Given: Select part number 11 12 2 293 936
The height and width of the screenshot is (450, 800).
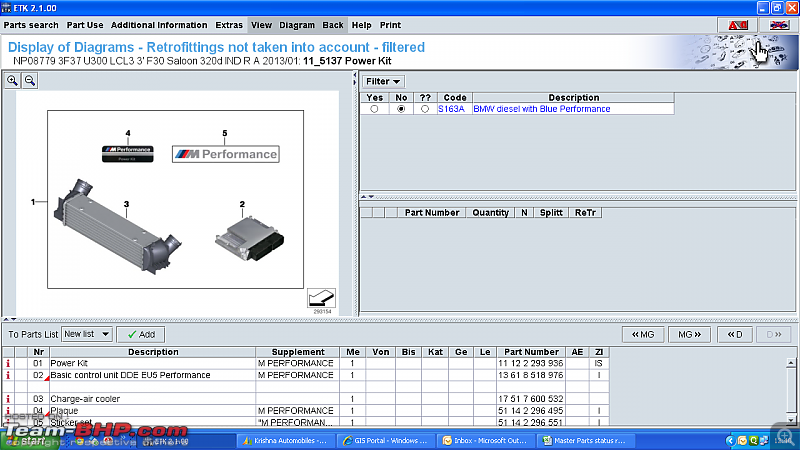Looking at the screenshot, I should click(531, 363).
